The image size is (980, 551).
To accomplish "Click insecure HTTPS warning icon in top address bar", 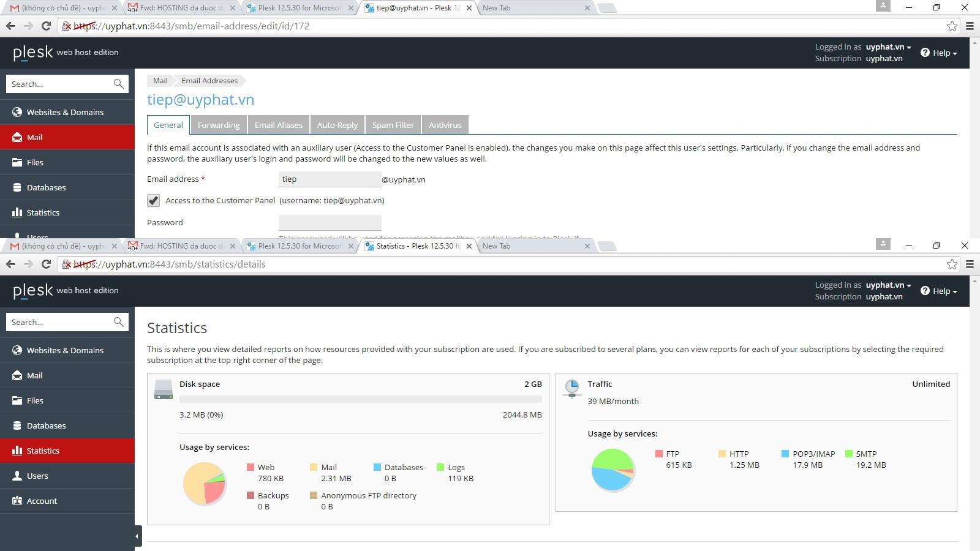I will pos(67,26).
